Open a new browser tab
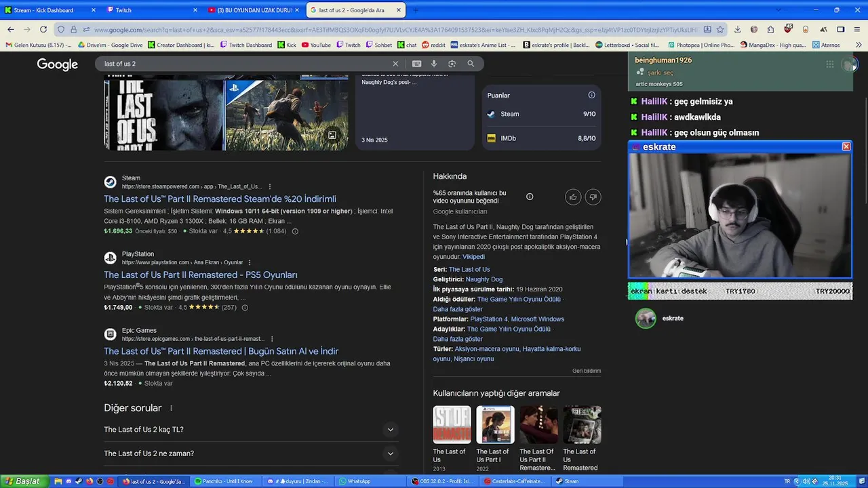 pos(416,10)
